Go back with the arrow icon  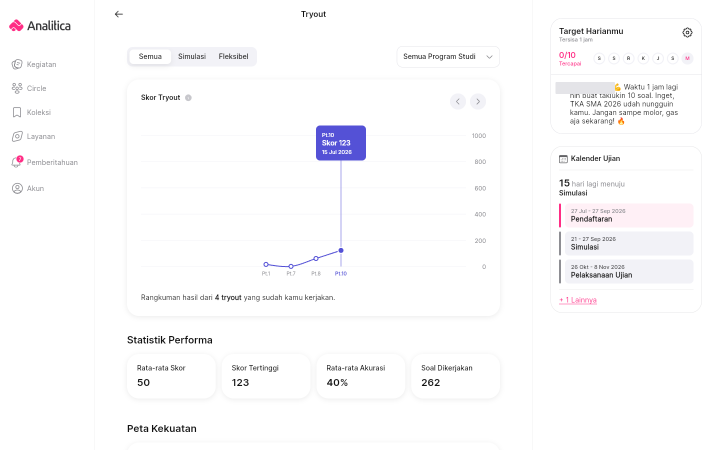coord(118,14)
